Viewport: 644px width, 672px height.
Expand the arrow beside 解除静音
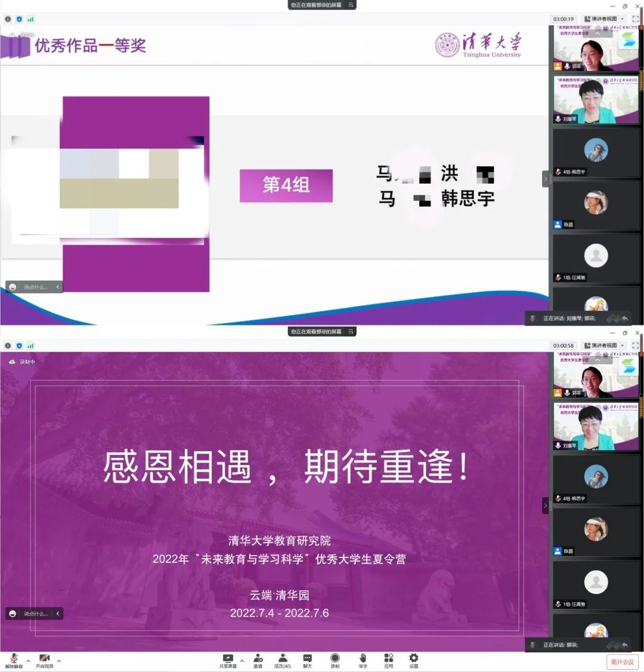(28, 661)
